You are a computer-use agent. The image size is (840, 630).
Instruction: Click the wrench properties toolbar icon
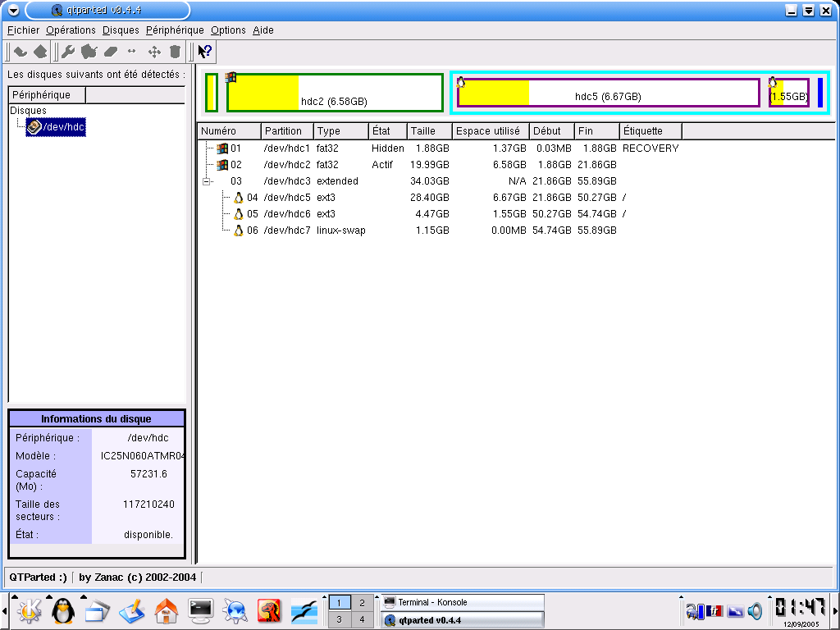(x=68, y=52)
